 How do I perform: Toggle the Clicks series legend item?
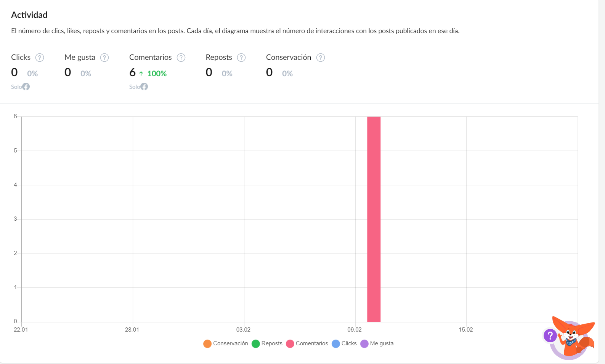tap(344, 343)
